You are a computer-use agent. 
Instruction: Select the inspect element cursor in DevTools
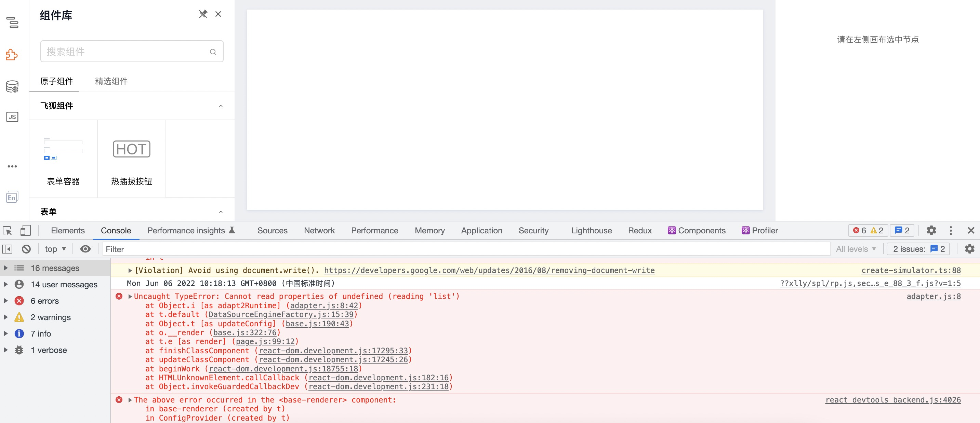pyautogui.click(x=8, y=230)
